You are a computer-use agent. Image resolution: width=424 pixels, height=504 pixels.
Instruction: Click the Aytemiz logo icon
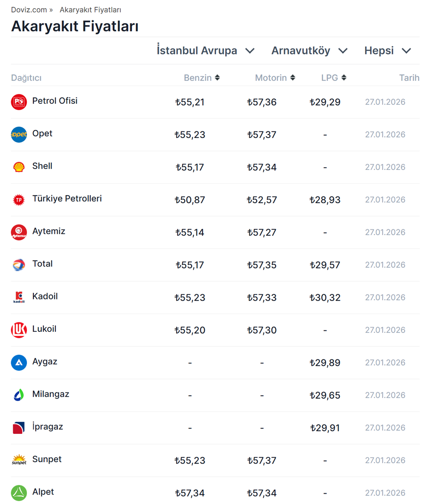[19, 232]
